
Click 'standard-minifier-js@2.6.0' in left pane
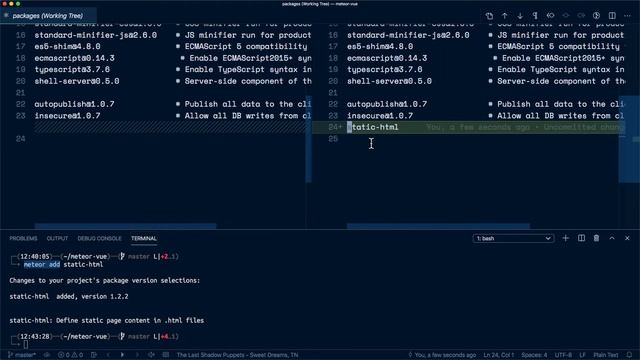tap(96, 35)
